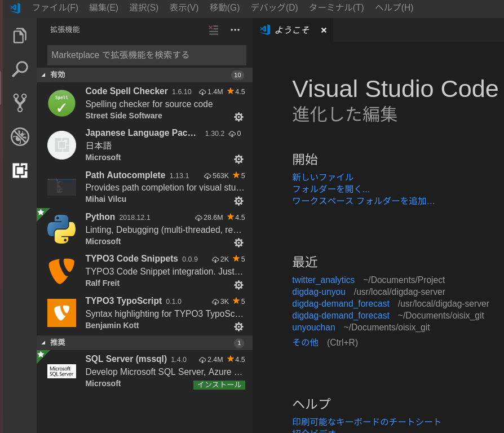Click the filter extensions icon
504x433 pixels.
click(x=213, y=30)
